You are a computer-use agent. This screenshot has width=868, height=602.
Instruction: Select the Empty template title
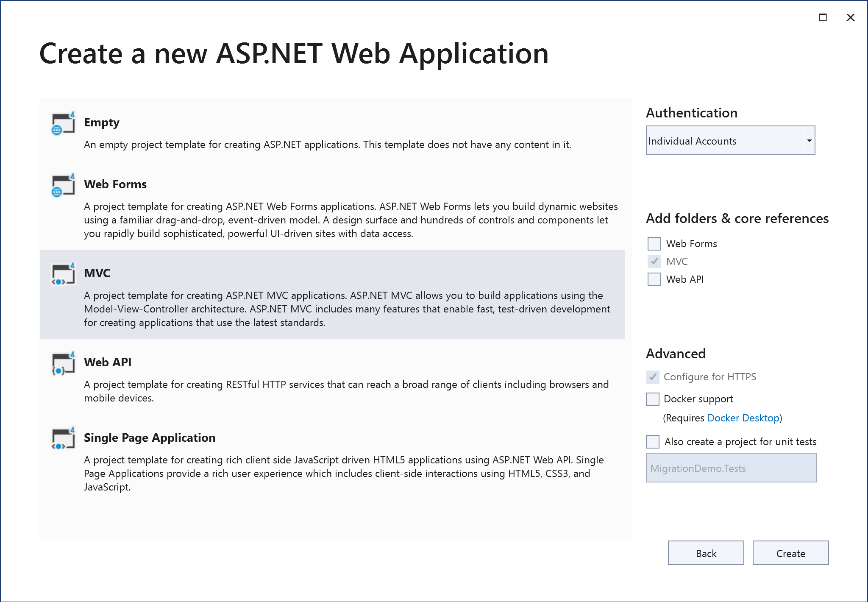(102, 122)
